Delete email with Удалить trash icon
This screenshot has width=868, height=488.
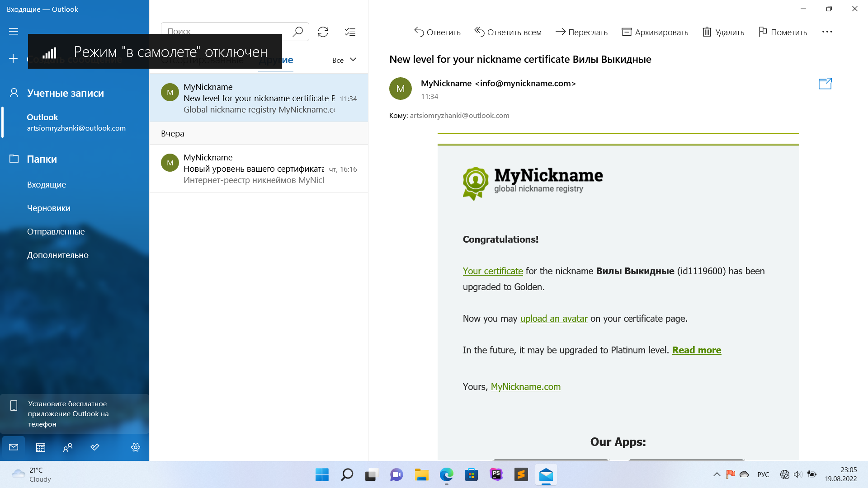tap(723, 32)
